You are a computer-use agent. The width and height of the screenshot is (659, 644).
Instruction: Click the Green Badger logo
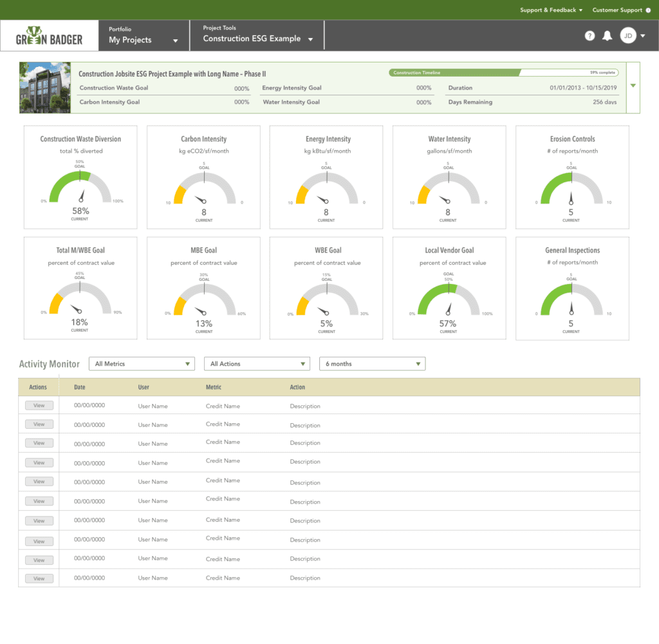tap(50, 36)
